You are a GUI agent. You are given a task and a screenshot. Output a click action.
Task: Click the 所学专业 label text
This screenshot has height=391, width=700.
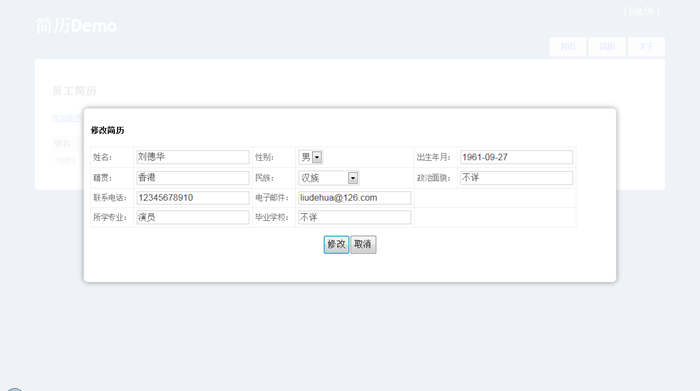110,217
